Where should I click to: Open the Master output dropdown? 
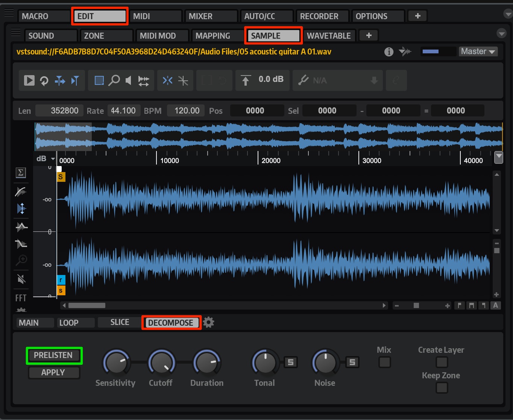[x=478, y=51]
